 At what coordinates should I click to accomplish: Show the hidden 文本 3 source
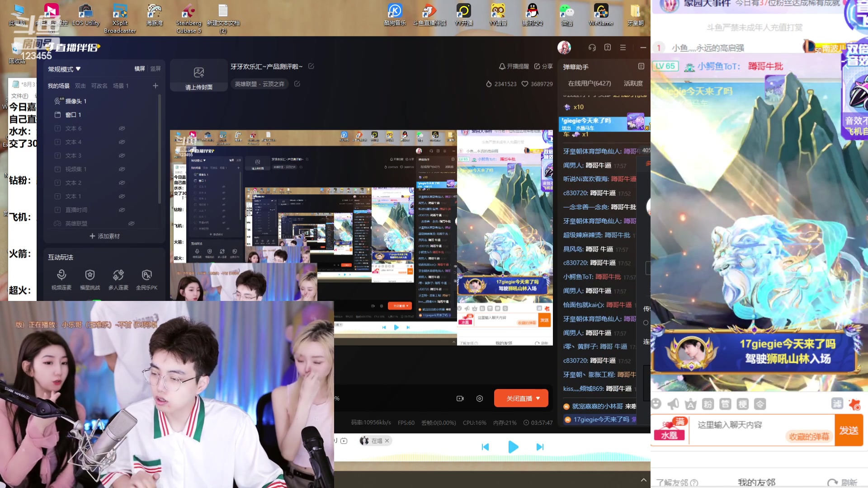coord(122,155)
